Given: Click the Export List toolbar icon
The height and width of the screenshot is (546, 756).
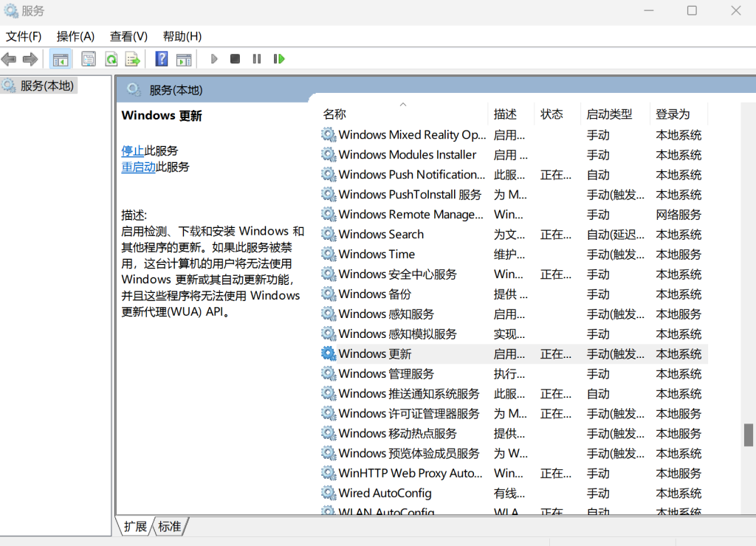Looking at the screenshot, I should pos(132,59).
